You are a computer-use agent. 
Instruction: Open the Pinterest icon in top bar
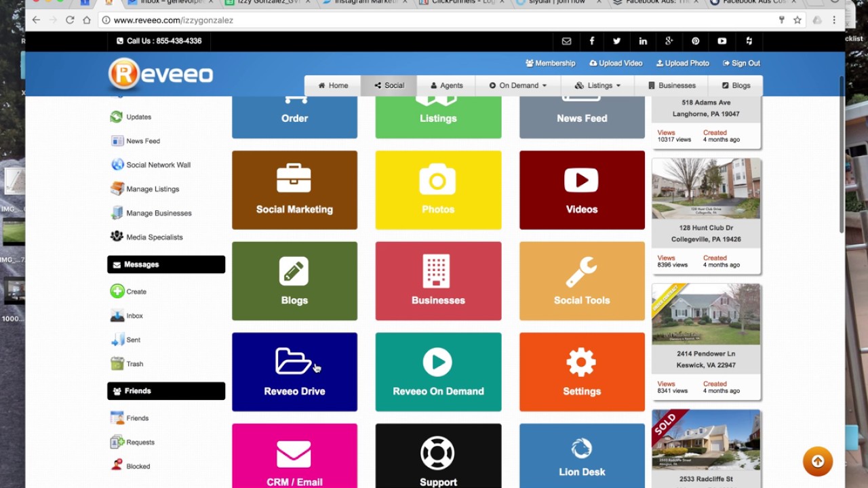pos(695,41)
